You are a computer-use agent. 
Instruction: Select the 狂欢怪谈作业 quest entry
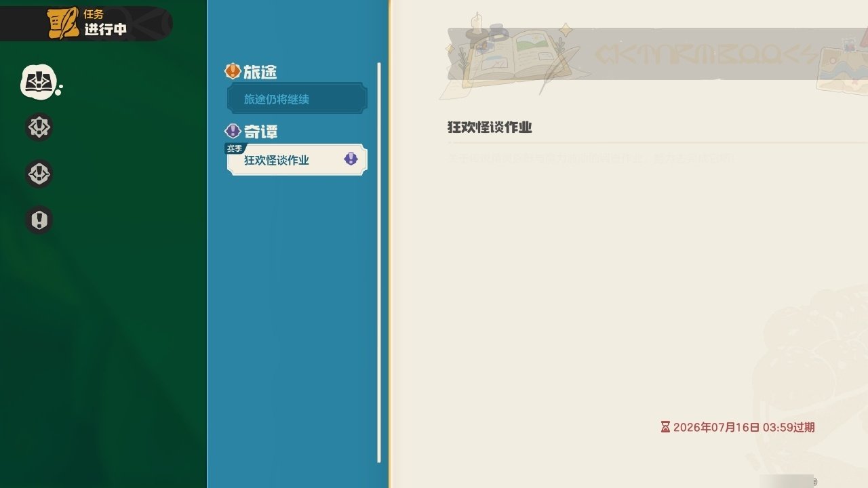297,160
